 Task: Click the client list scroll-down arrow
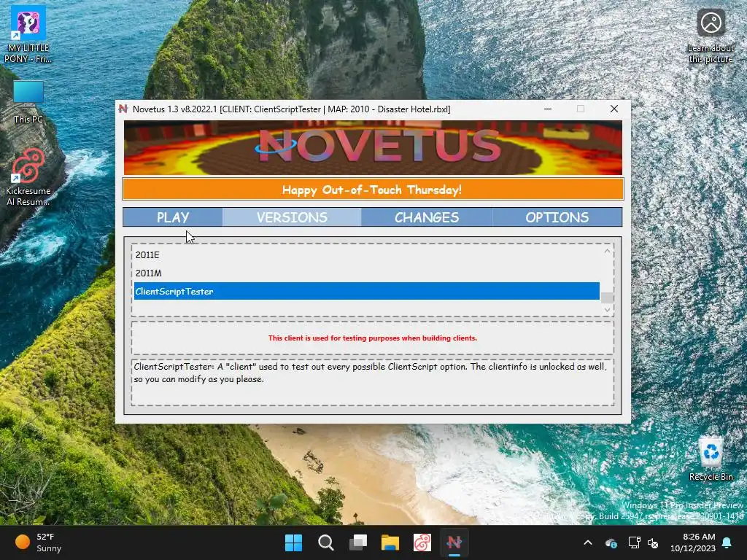607,309
